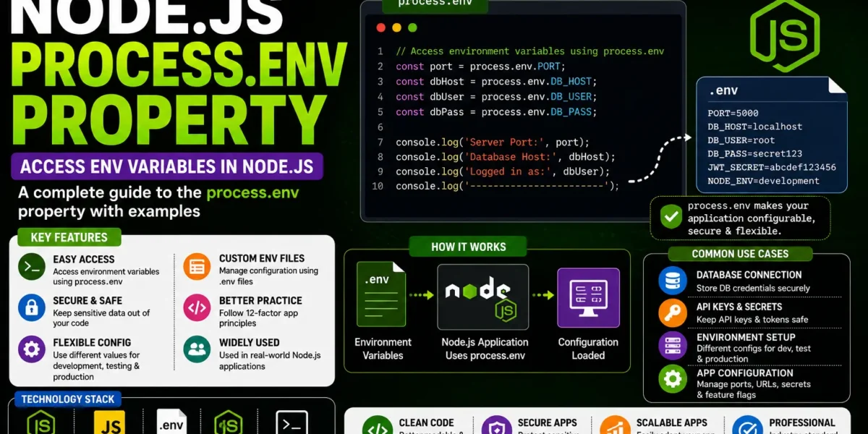Click the 'Follow 12-factor app principles' text
Viewport: 868px width, 434px height.
[x=260, y=318]
